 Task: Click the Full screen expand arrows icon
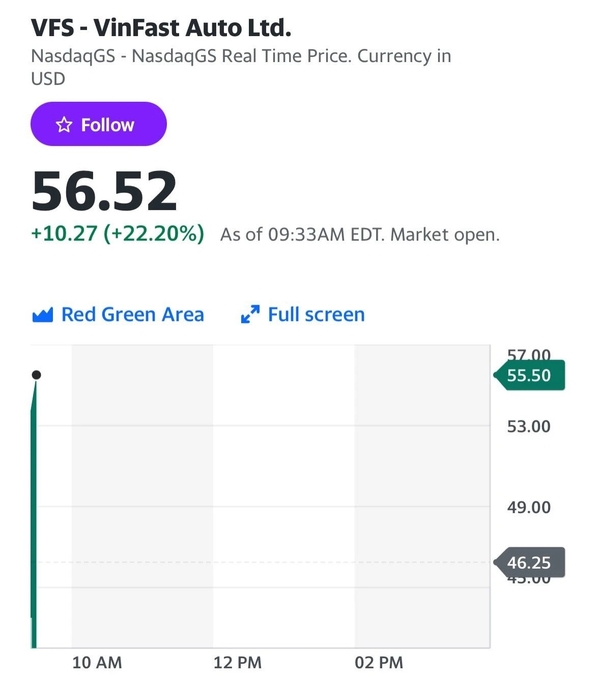coord(250,314)
